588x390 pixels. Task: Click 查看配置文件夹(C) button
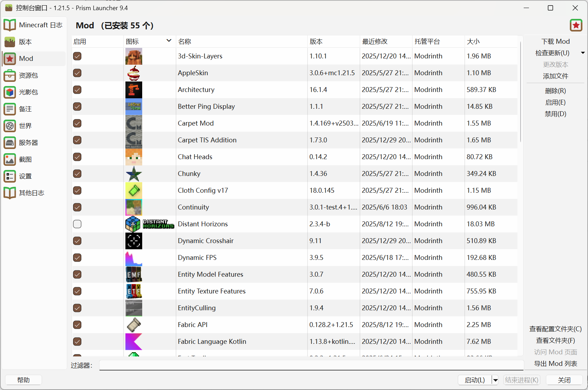[x=556, y=329]
